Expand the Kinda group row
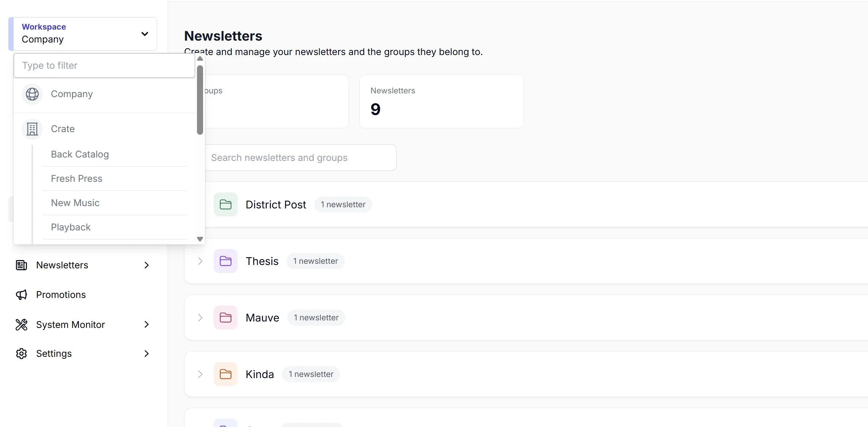 point(200,374)
